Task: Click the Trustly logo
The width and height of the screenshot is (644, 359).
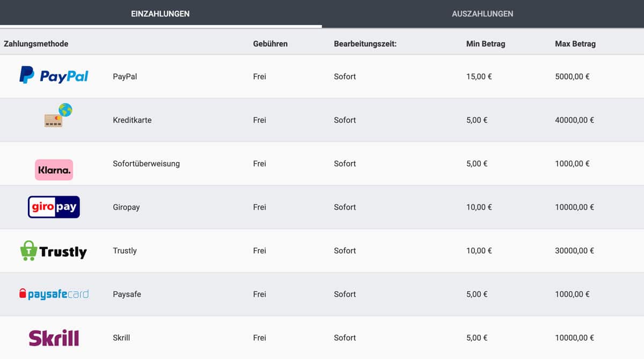Action: tap(54, 251)
